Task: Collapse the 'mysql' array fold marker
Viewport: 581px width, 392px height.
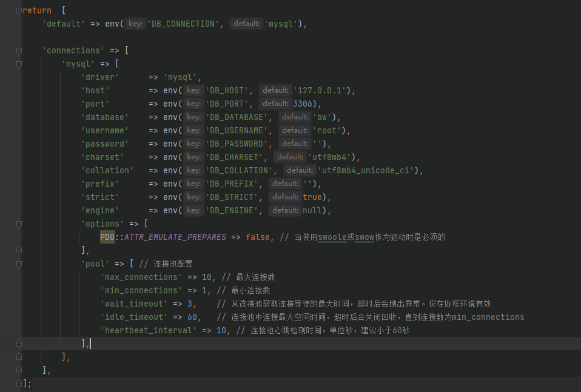Action: tap(19, 64)
